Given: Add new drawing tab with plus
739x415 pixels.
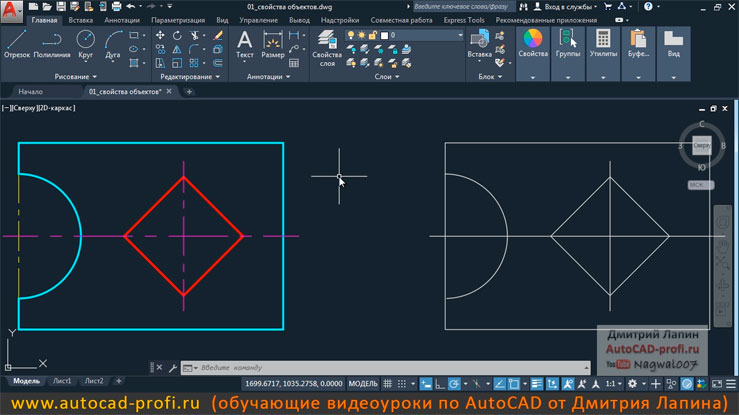Looking at the screenshot, I should click(x=189, y=91).
